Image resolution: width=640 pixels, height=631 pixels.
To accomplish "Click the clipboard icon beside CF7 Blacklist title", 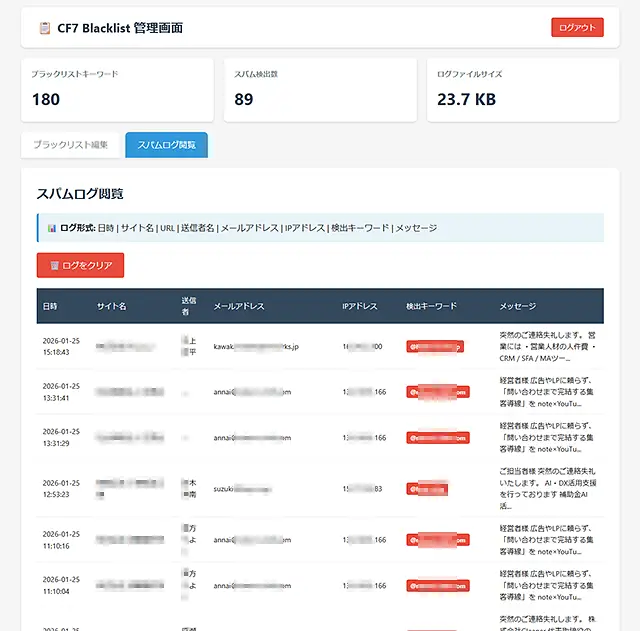I will click(43, 28).
